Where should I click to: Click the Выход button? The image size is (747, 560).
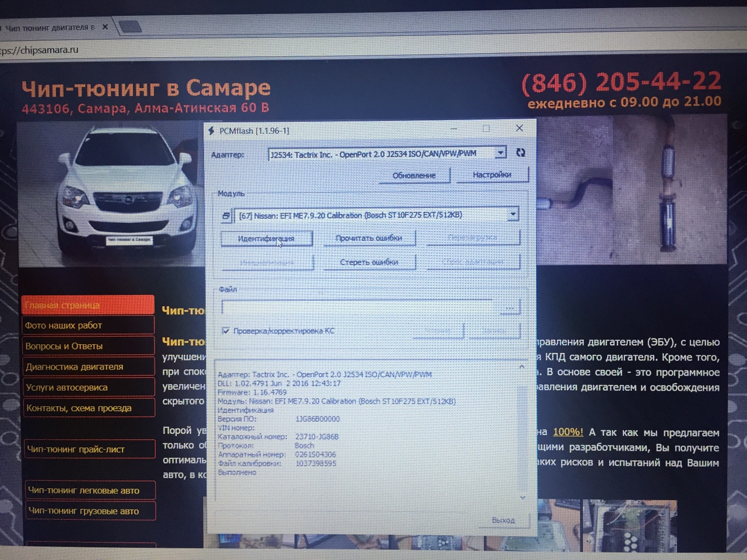(503, 520)
